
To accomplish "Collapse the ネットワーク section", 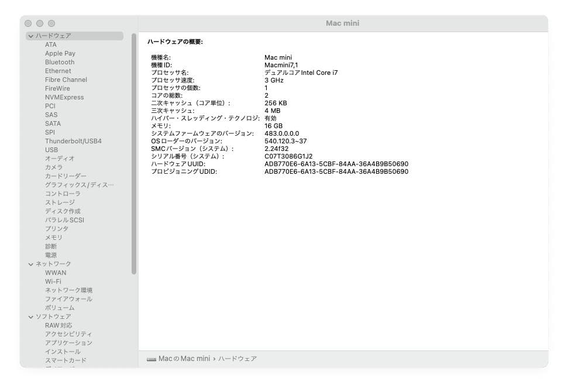I will point(30,264).
